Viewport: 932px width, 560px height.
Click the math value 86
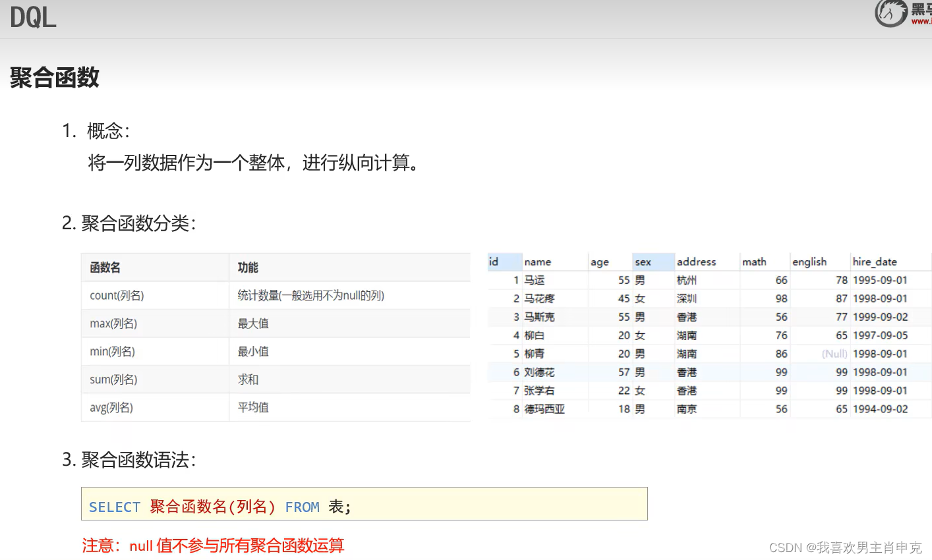point(782,354)
